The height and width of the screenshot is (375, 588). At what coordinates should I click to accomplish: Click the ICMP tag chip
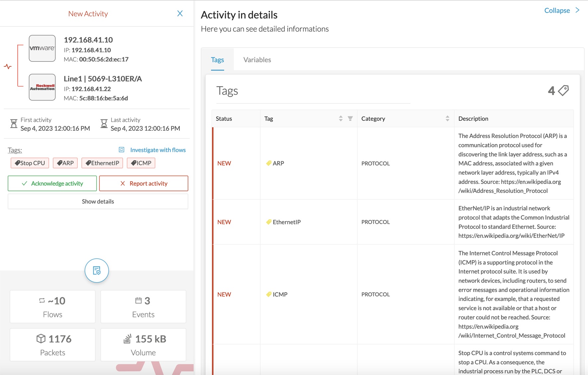[141, 163]
